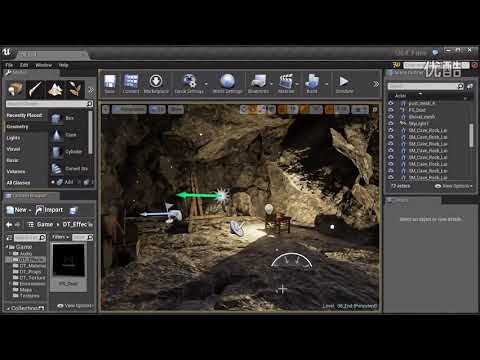
Task: Click New asset button in Content Browser
Action: (19, 210)
